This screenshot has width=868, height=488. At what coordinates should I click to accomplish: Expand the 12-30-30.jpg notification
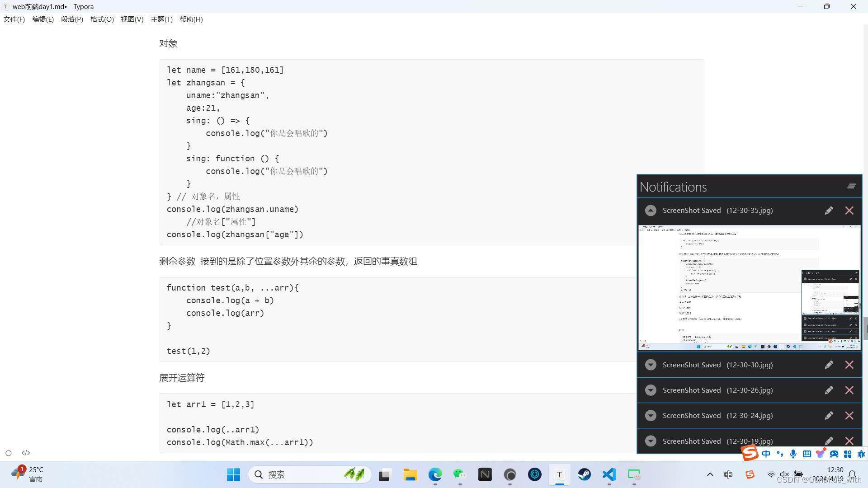click(x=651, y=365)
